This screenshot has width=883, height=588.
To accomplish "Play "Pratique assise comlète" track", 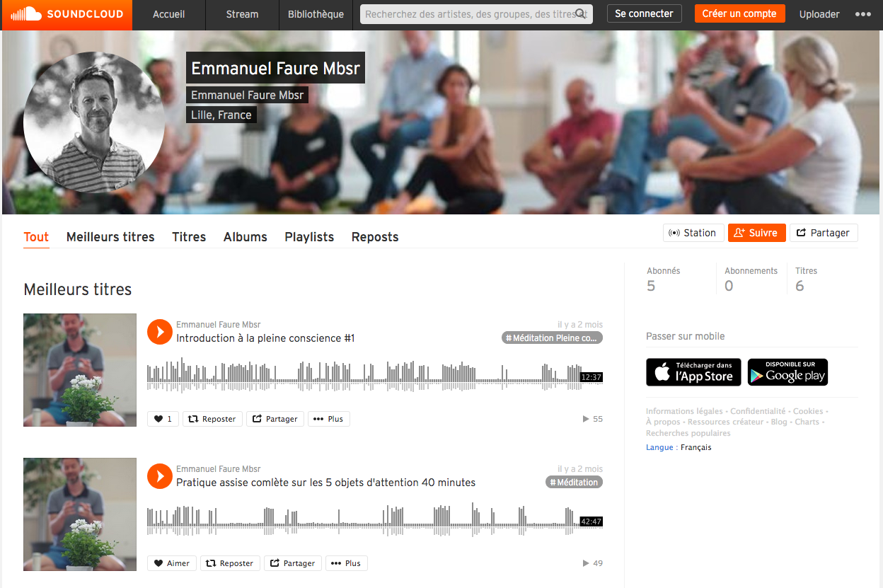I will pos(160,476).
